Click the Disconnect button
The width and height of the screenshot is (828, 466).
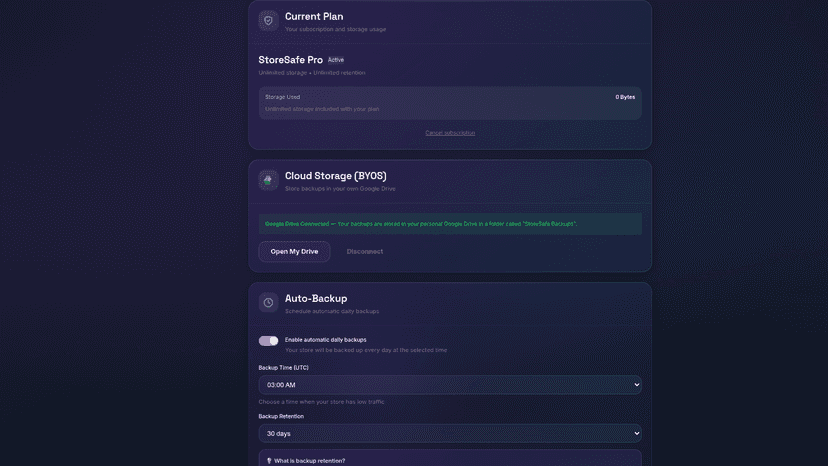(365, 251)
